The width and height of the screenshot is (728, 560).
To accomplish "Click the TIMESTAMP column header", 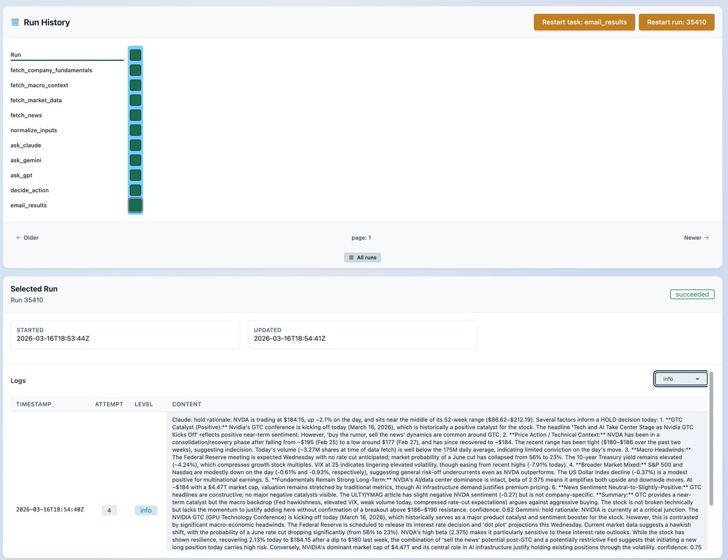I will point(33,404).
